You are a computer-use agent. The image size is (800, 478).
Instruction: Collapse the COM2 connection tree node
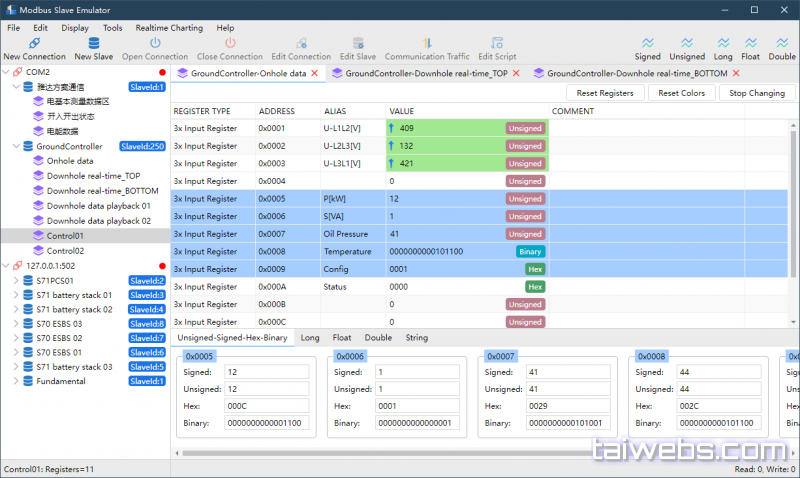pyautogui.click(x=7, y=73)
